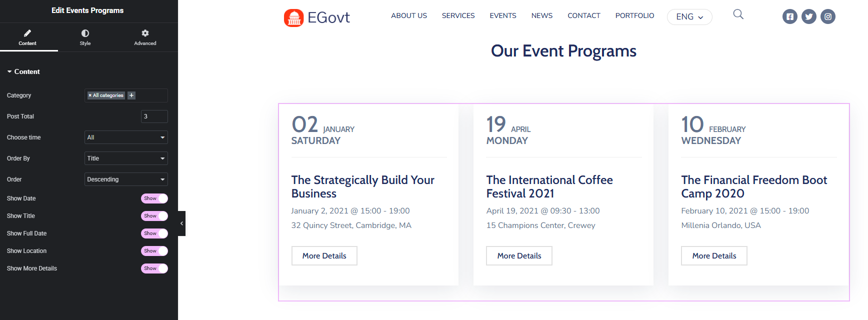Image resolution: width=868 pixels, height=320 pixels.
Task: Open the EVENTS menu item
Action: tap(502, 15)
